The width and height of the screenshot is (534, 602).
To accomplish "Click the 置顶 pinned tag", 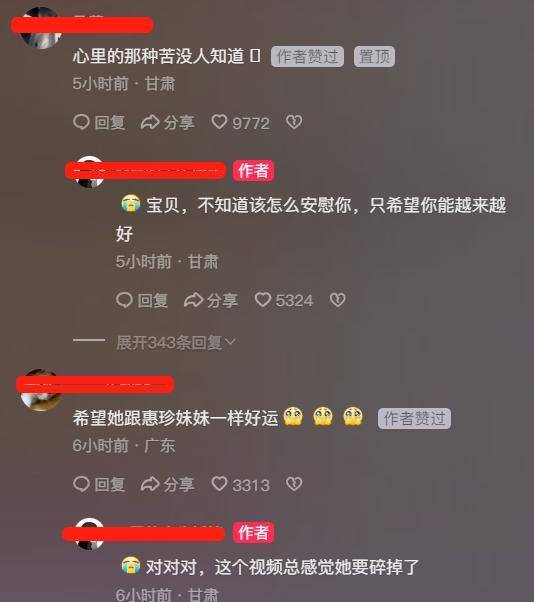I will click(x=374, y=57).
